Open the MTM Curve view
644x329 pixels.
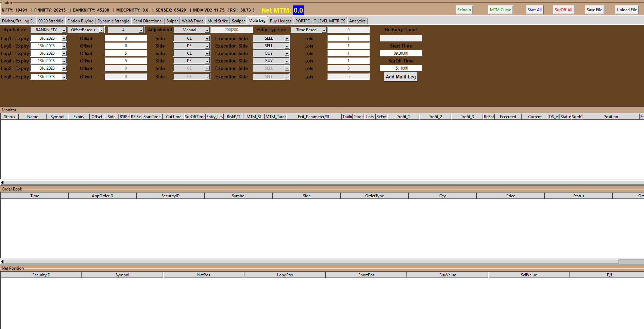500,10
